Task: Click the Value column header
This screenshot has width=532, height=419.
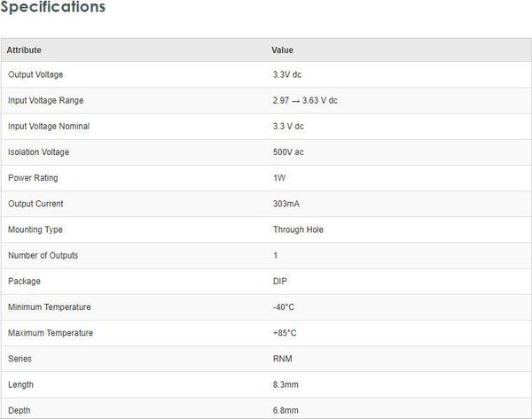Action: coord(283,50)
